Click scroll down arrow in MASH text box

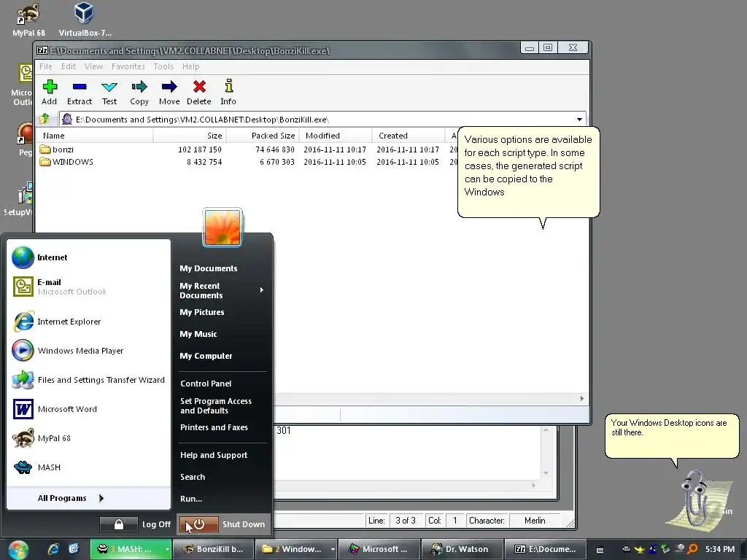pyautogui.click(x=546, y=473)
